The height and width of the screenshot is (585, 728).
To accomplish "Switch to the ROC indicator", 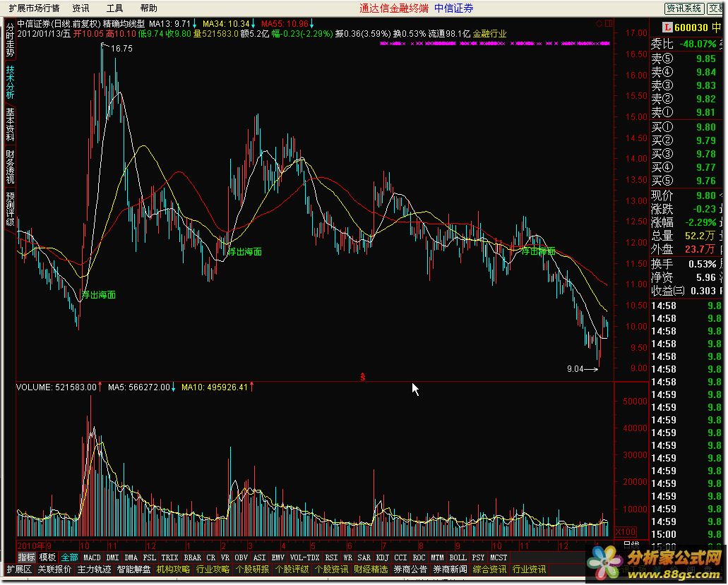I will (x=419, y=557).
